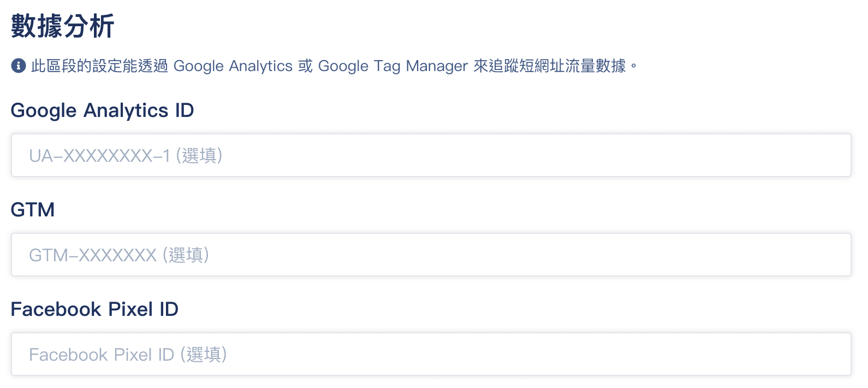Click (選填) hint in Google Analytics field
The height and width of the screenshot is (388, 868).
coord(199,156)
